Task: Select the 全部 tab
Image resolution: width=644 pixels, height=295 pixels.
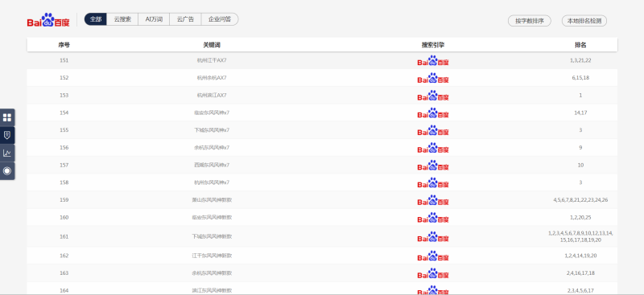Action: (x=96, y=19)
